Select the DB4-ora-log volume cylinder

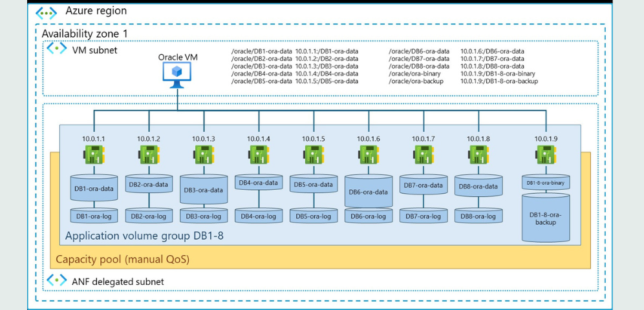[259, 216]
